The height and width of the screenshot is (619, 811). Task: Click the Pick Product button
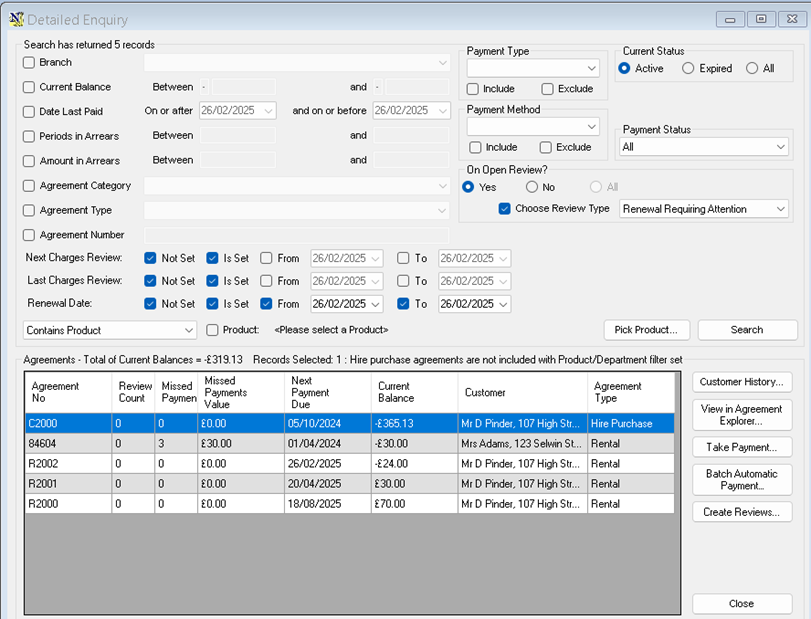click(x=647, y=330)
